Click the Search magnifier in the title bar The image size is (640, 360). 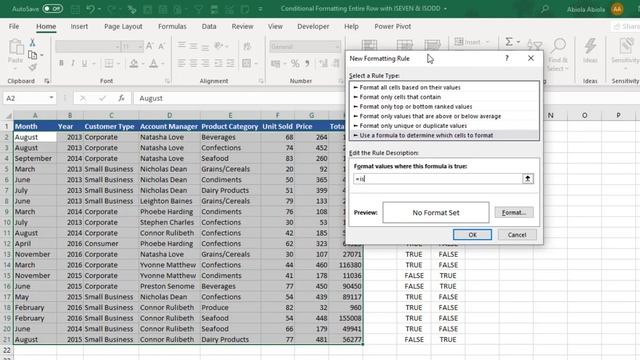pos(544,9)
